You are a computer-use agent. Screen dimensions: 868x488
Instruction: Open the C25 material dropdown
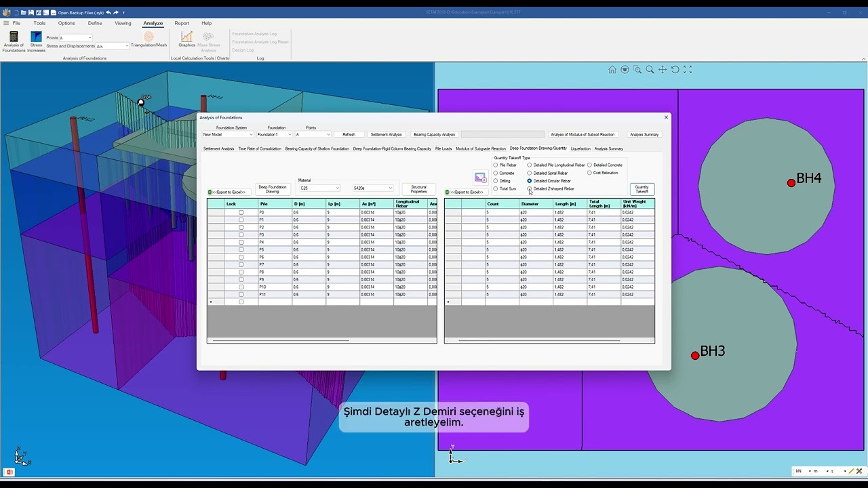coord(319,188)
